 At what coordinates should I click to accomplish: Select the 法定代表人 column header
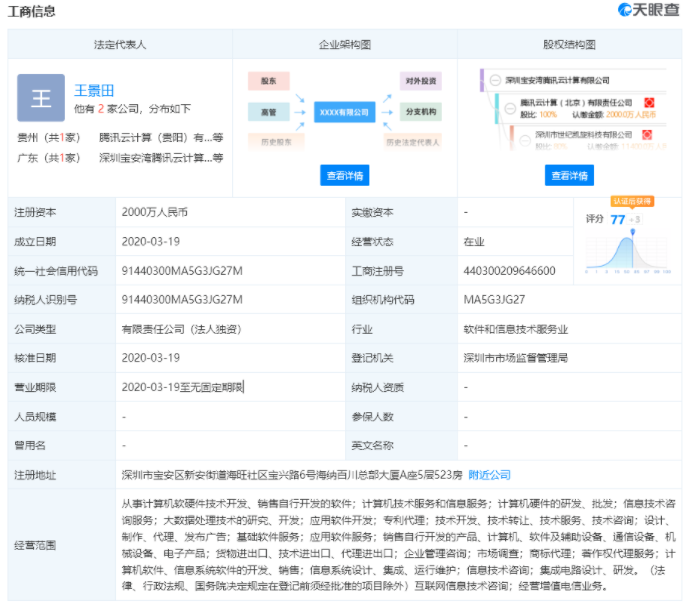[x=120, y=45]
